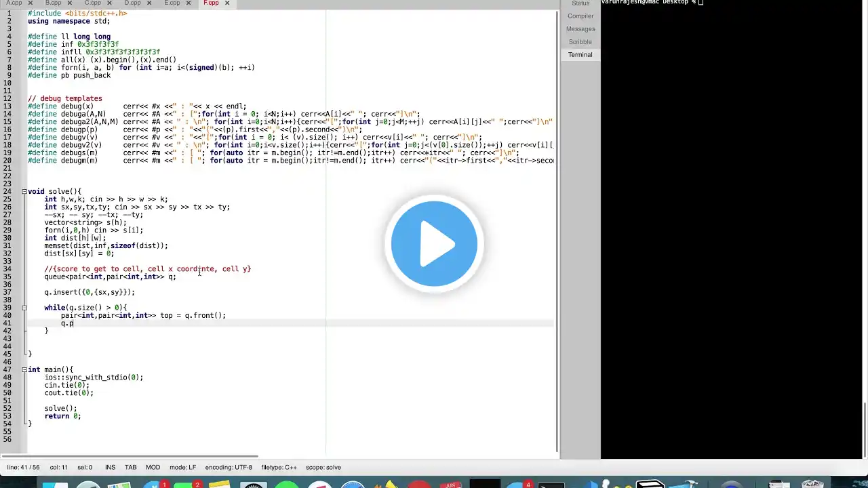Viewport: 868px width, 488px height.
Task: Place cursor on 'using namespace std;' line
Action: click(x=68, y=21)
